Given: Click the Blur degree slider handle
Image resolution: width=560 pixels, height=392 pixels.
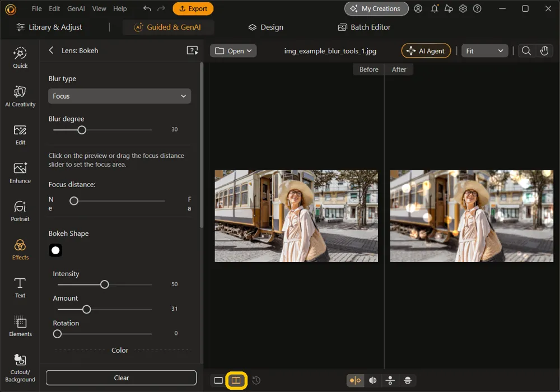Looking at the screenshot, I should pos(82,130).
